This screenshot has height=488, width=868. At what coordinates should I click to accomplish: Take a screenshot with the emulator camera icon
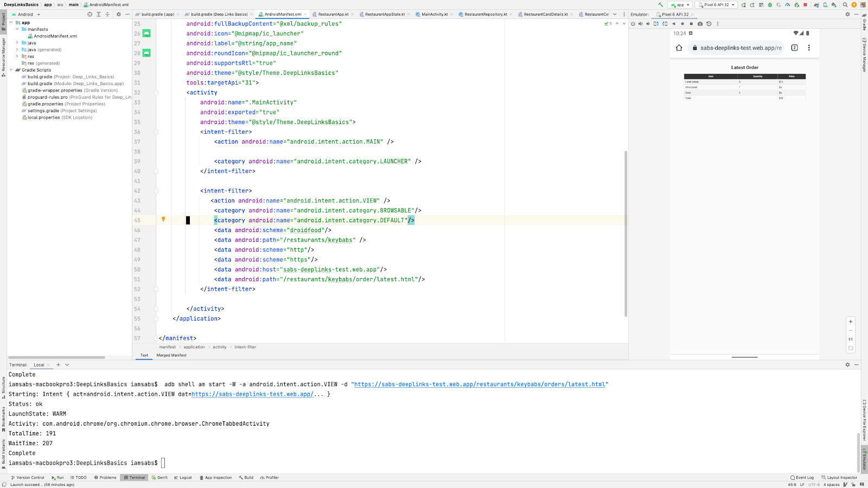click(700, 24)
